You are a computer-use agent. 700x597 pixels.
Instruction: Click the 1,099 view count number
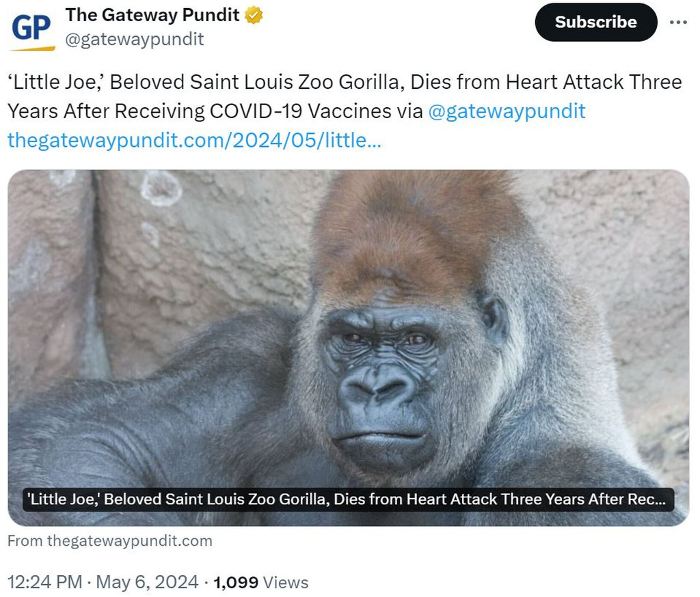[x=236, y=582]
